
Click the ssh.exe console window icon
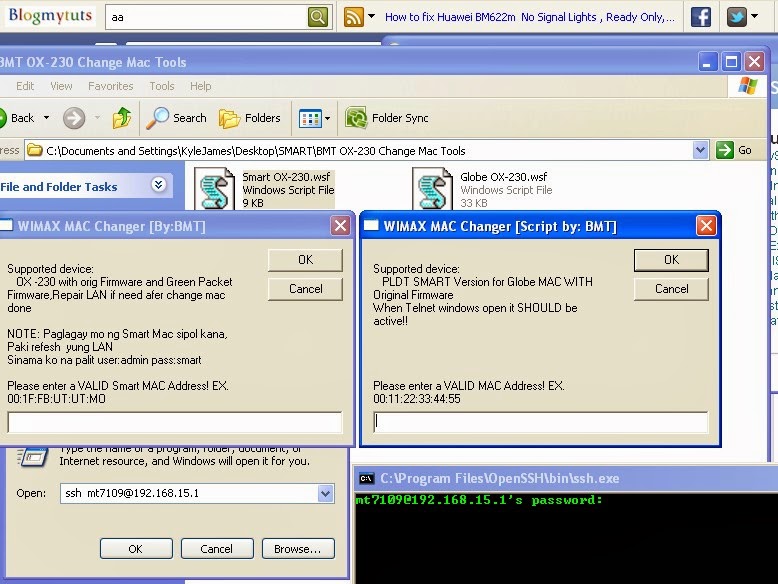pyautogui.click(x=366, y=478)
